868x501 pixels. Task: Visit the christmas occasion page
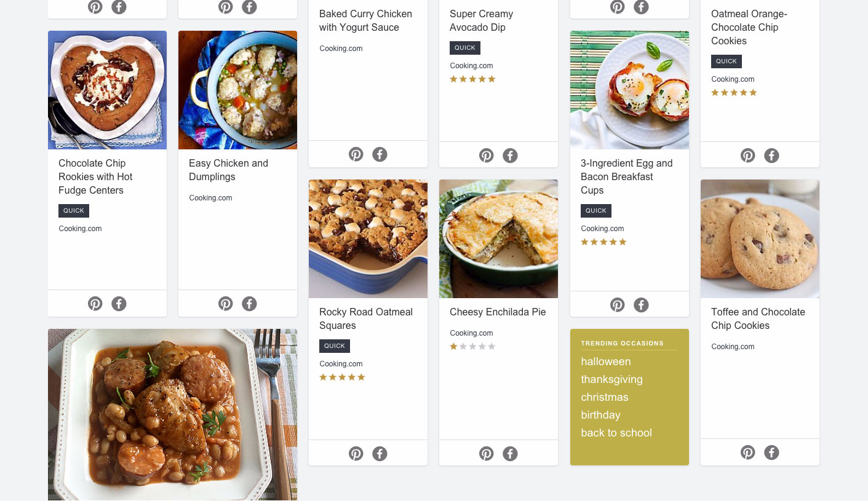point(604,397)
